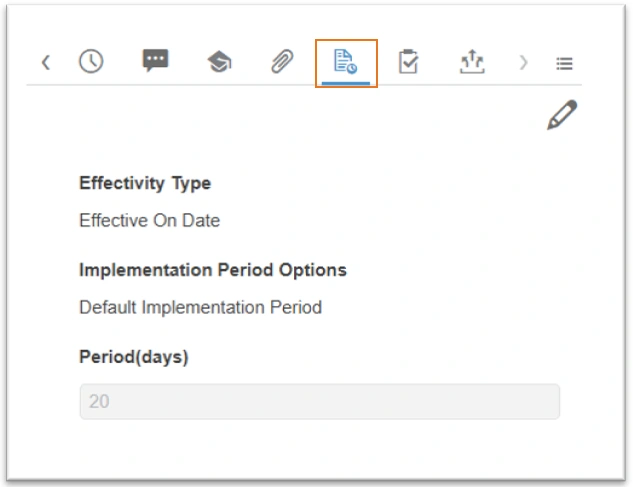The height and width of the screenshot is (487, 633).
Task: Click the Period(days) input field
Action: 320,402
